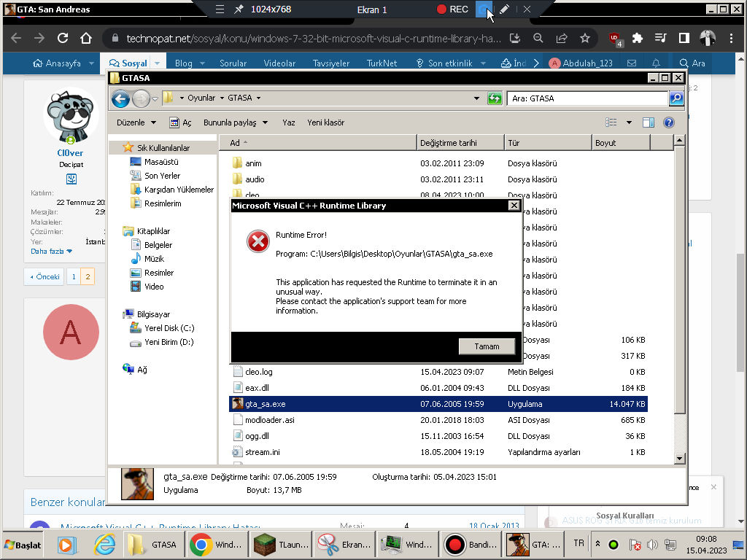This screenshot has height=560, width=747.
Task: Click the explorer forward navigation arrow
Action: click(141, 98)
